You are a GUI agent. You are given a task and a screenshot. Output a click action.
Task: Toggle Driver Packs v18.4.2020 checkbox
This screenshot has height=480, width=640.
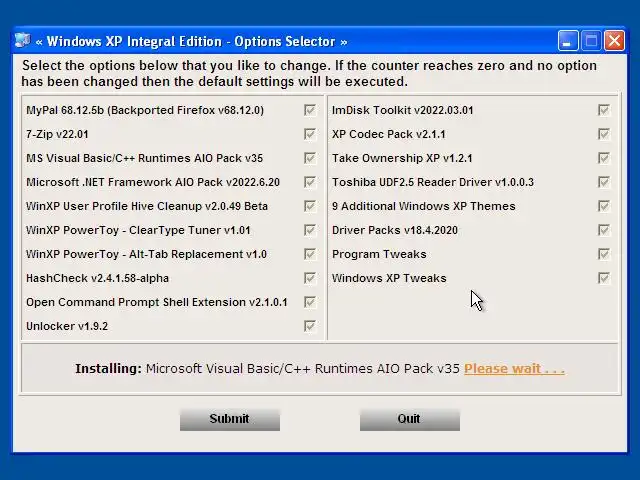tap(604, 230)
